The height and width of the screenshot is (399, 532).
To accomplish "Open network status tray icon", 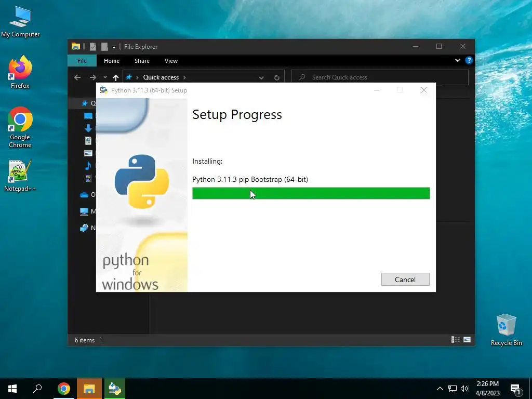I will tap(453, 389).
